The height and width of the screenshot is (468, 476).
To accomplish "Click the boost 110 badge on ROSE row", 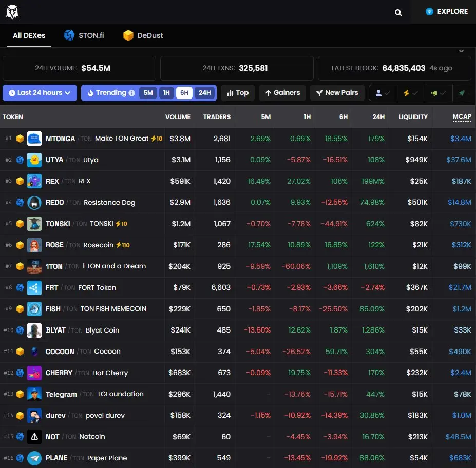I will pyautogui.click(x=123, y=245).
